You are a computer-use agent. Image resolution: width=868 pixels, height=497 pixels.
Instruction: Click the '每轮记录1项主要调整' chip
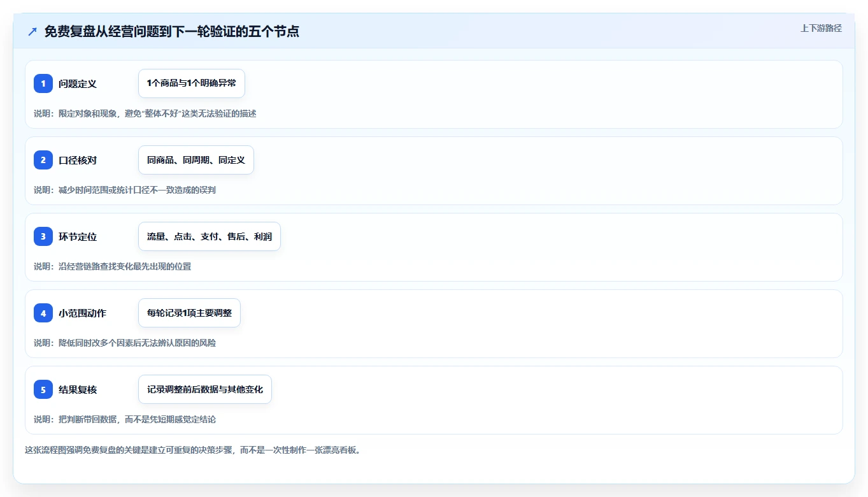click(x=189, y=313)
